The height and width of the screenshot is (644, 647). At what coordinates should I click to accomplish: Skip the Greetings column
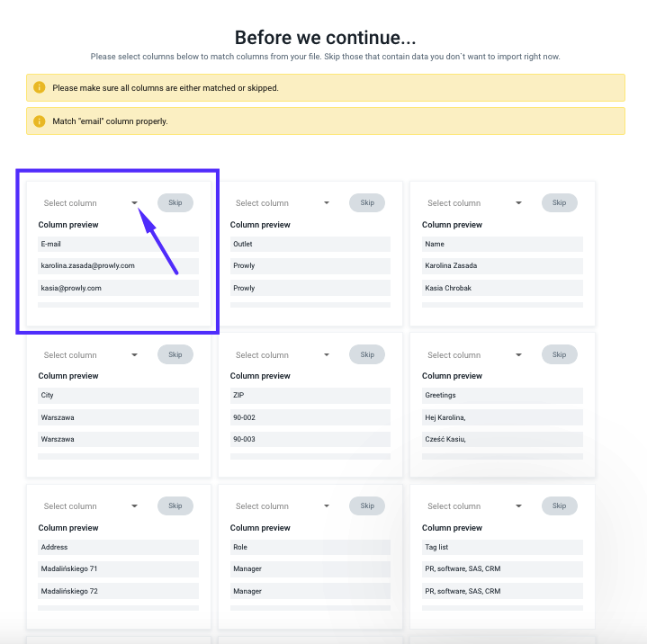click(x=560, y=354)
